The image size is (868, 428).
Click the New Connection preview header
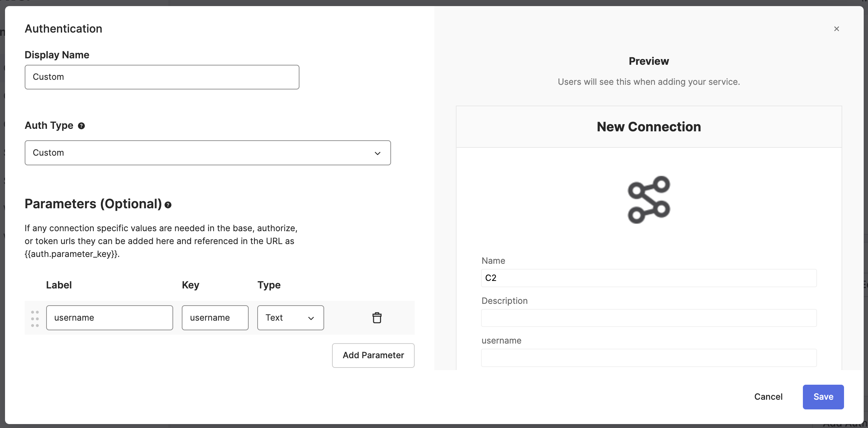tap(649, 127)
